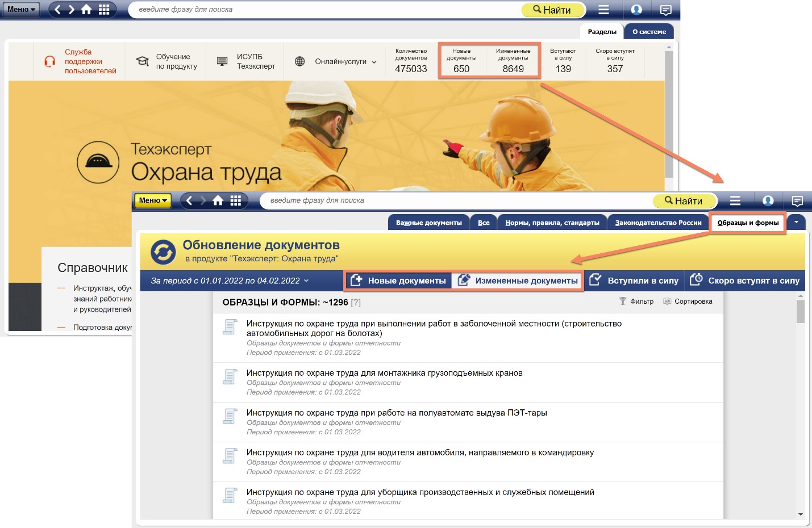Click the hamburger list icon in the lower window
Image resolution: width=812 pixels, height=528 pixels.
pyautogui.click(x=735, y=200)
